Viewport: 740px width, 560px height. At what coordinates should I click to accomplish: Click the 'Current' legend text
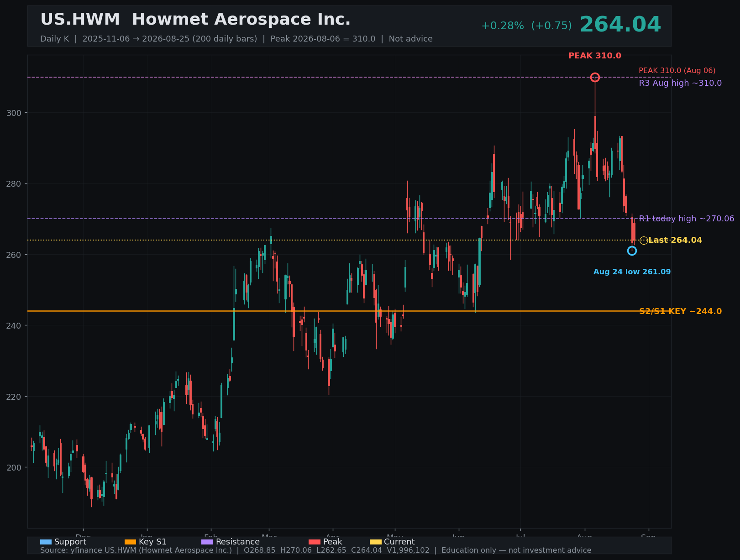[x=399, y=542]
